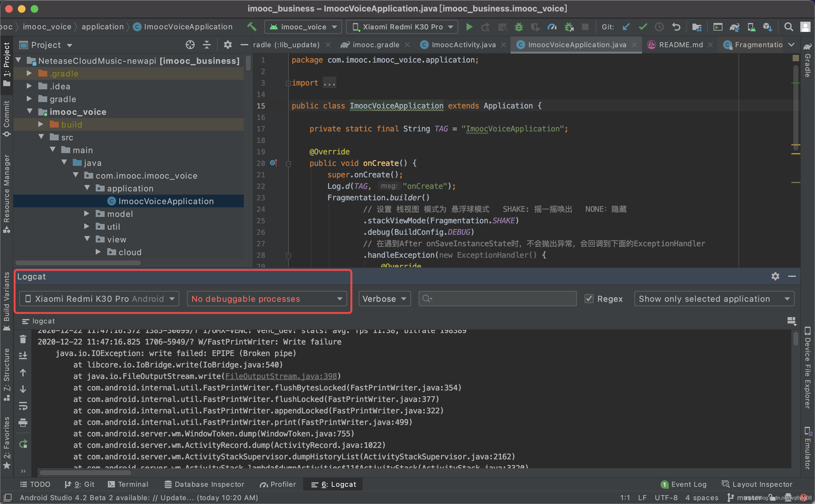This screenshot has width=815, height=504.
Task: Switch to the README.md tab
Action: [680, 45]
